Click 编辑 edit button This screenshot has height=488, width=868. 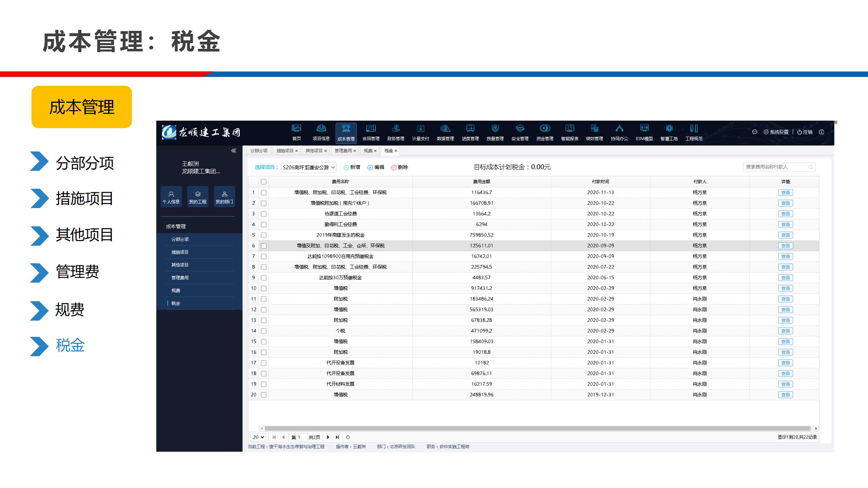pyautogui.click(x=376, y=167)
